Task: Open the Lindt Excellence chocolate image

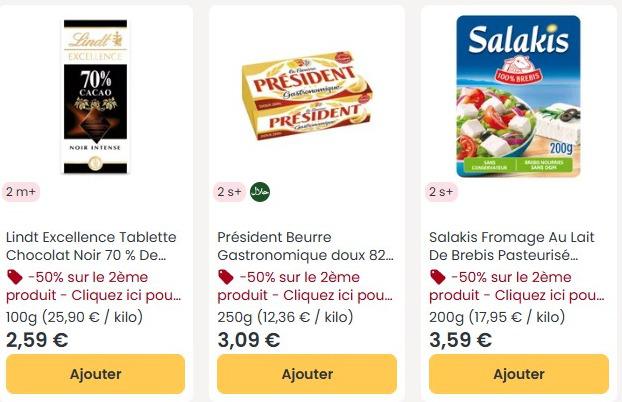Action: point(96,96)
